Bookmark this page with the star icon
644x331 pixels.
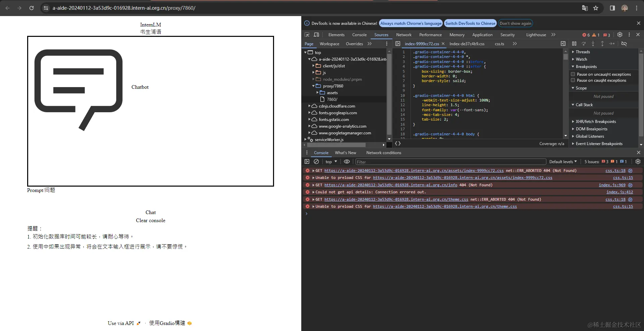pos(596,8)
